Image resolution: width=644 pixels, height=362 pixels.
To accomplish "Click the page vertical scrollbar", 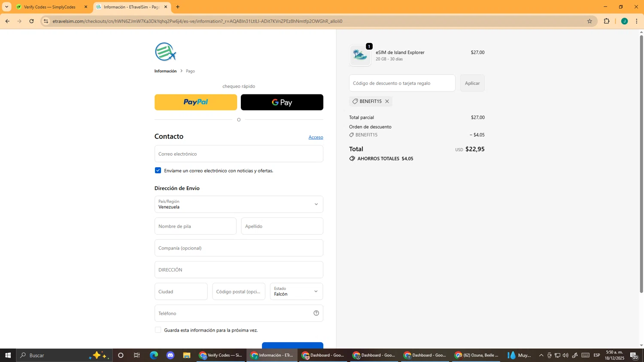I will (641, 163).
